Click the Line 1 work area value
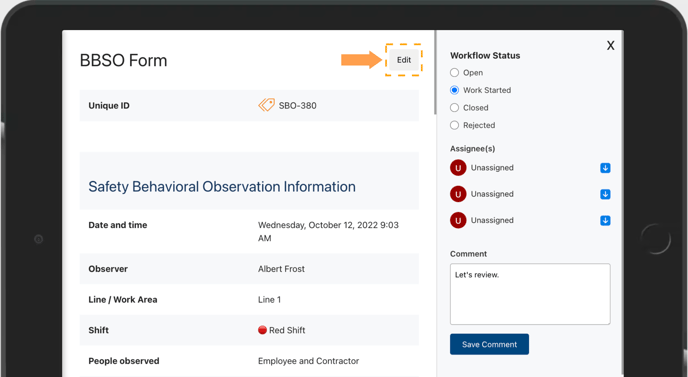 (x=269, y=300)
